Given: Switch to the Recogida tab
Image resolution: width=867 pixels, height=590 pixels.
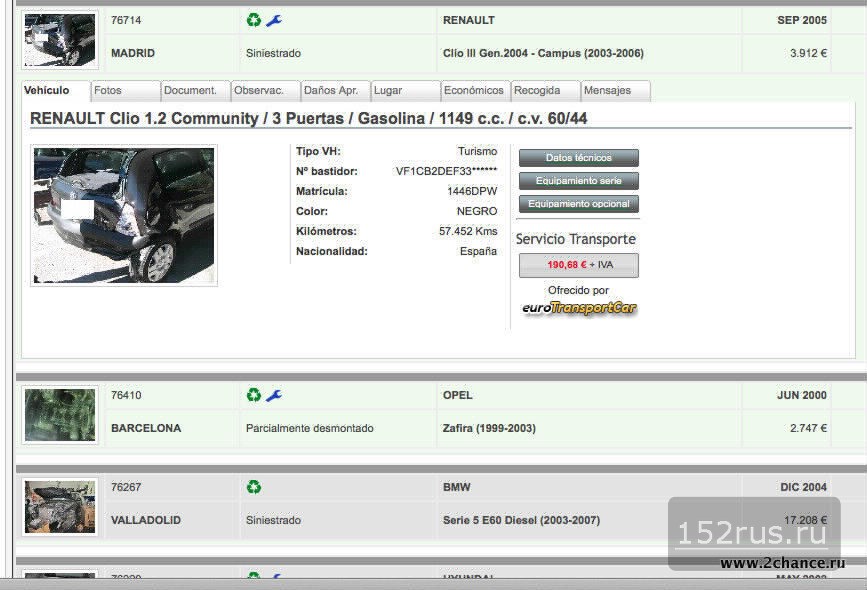Looking at the screenshot, I should [546, 91].
